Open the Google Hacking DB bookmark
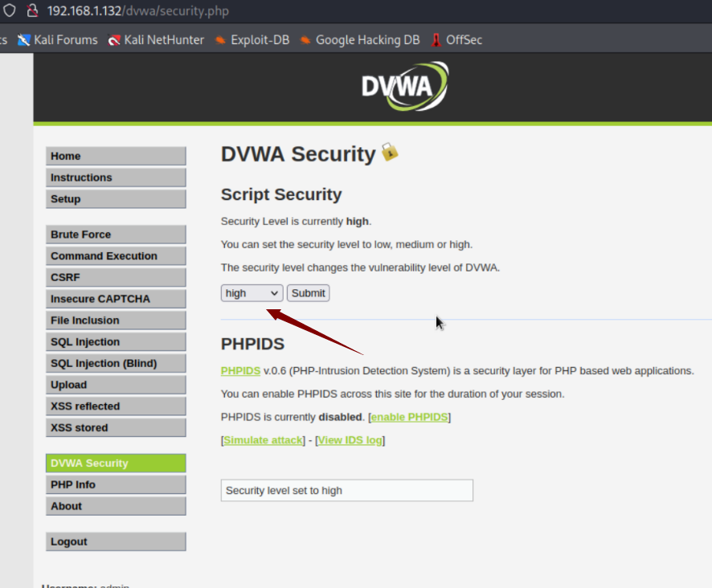This screenshot has width=712, height=588. (x=360, y=40)
